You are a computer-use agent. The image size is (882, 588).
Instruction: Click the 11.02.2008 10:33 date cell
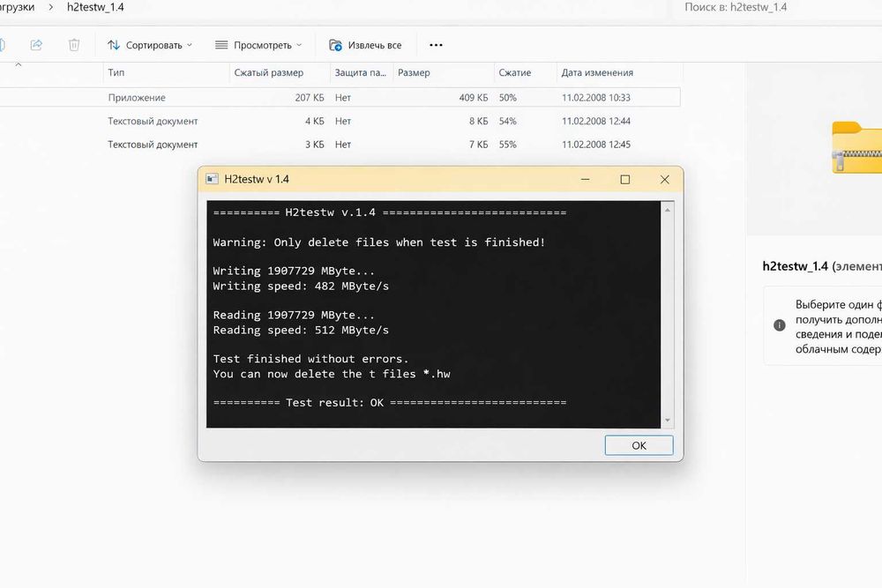click(595, 97)
